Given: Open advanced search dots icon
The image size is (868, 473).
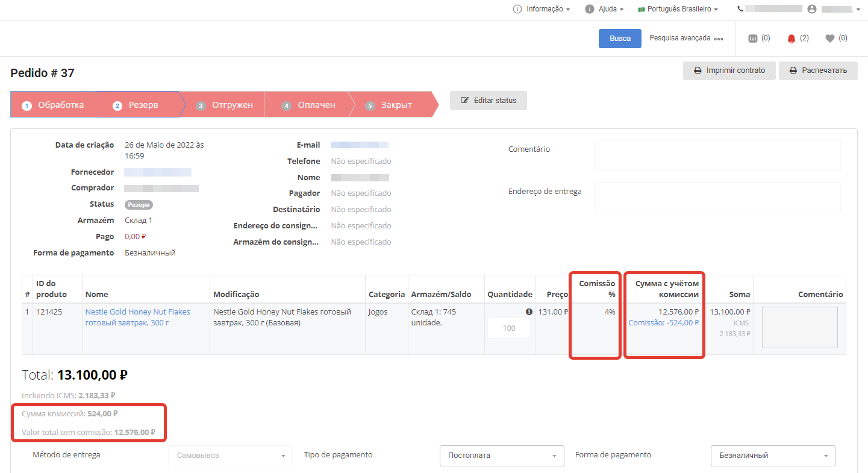Looking at the screenshot, I should [x=719, y=39].
